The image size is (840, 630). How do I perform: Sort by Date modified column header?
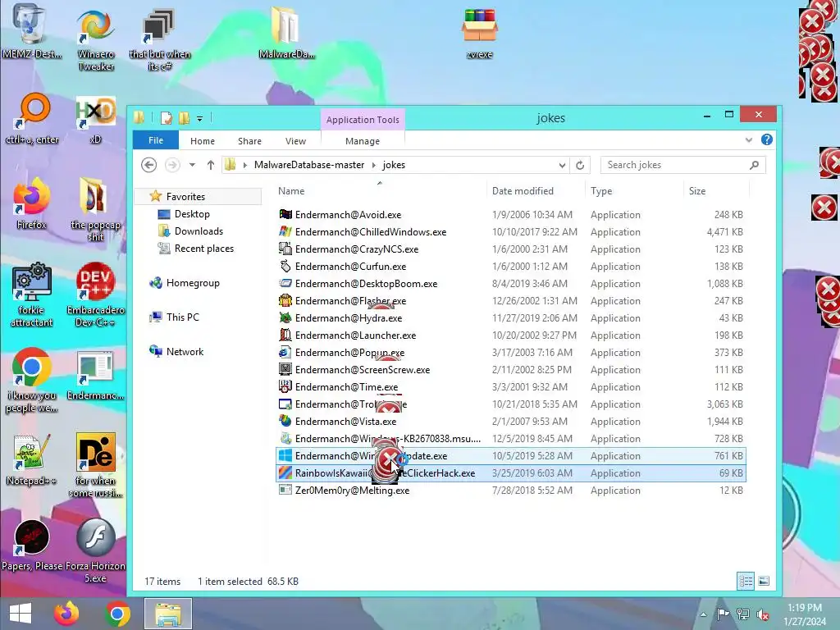pyautogui.click(x=523, y=190)
